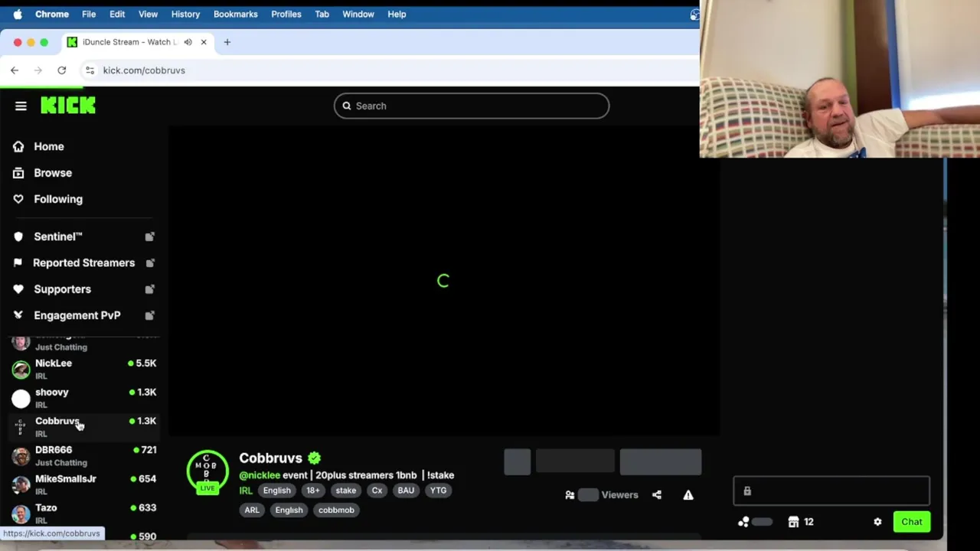Select the Cx tag
980x551 pixels.
377,491
